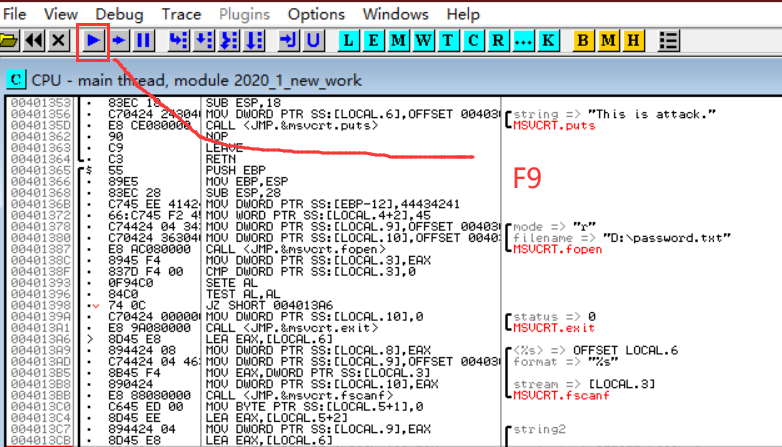Viewport: 782px width, 447px height.
Task: Open the Debug menu
Action: (119, 14)
